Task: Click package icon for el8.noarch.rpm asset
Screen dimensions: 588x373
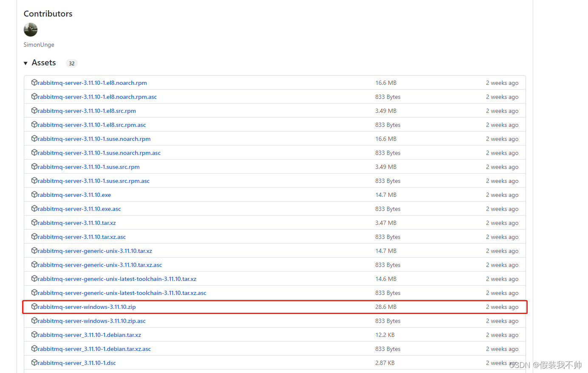Action: click(x=34, y=82)
